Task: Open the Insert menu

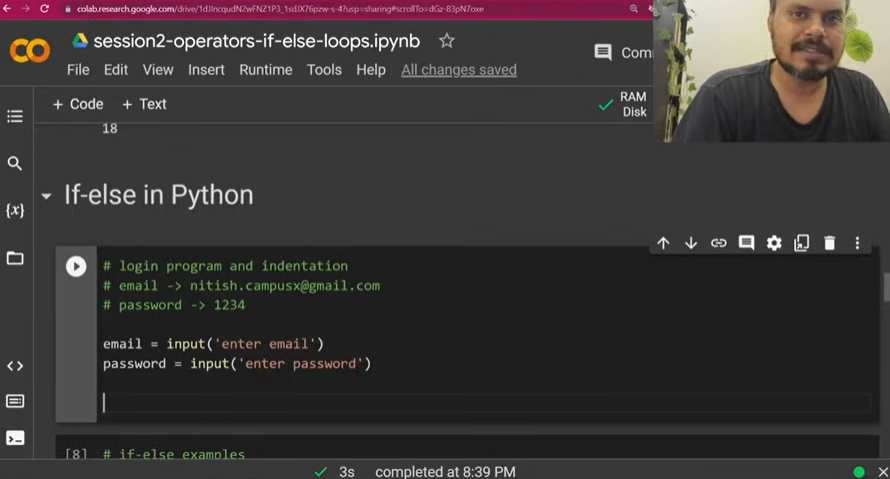Action: point(206,70)
